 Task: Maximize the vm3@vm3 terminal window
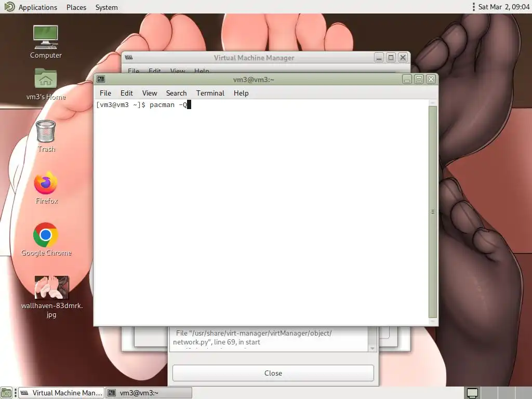click(419, 79)
